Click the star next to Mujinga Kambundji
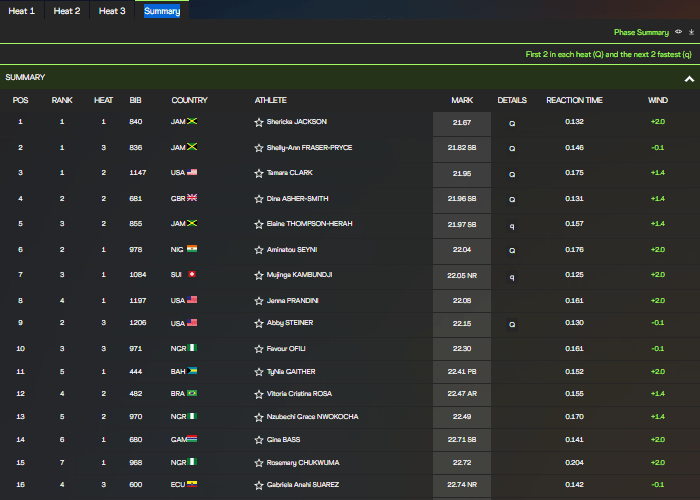This screenshot has height=500, width=700. pyautogui.click(x=259, y=274)
